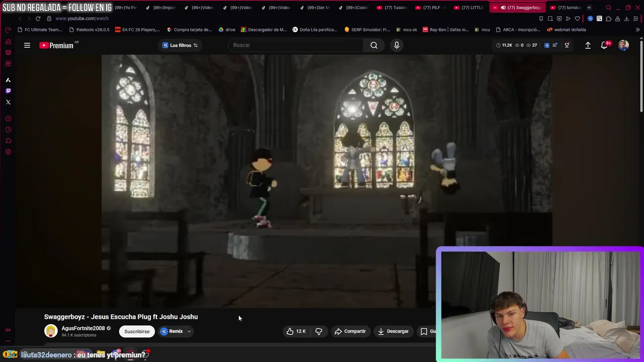Click the magnifier search button
The height and width of the screenshot is (362, 644).
(x=374, y=45)
